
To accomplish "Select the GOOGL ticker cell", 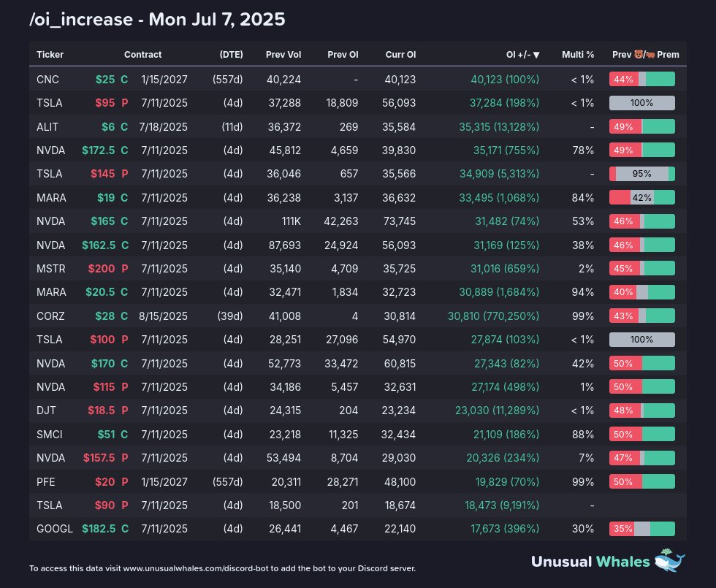I will [x=54, y=529].
